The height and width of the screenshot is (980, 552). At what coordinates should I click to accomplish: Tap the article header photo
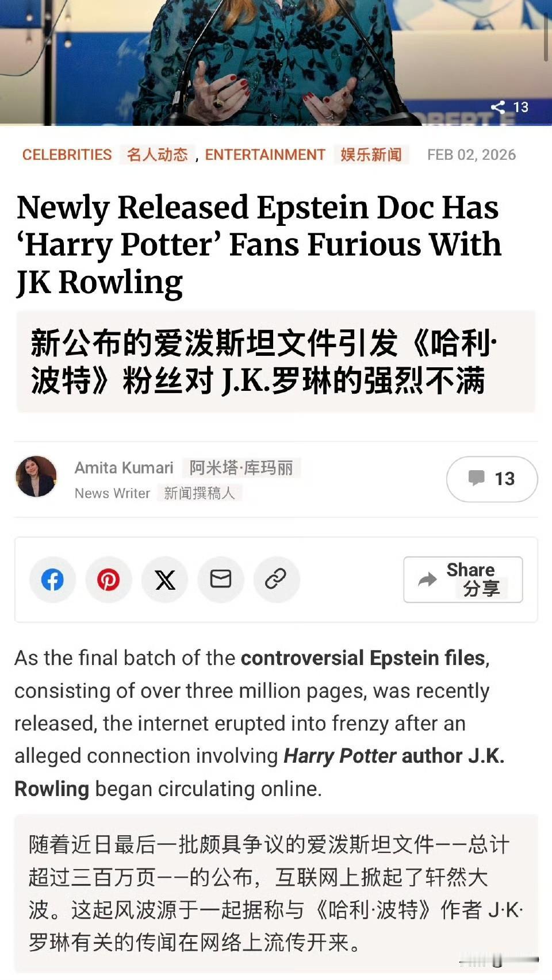276,62
